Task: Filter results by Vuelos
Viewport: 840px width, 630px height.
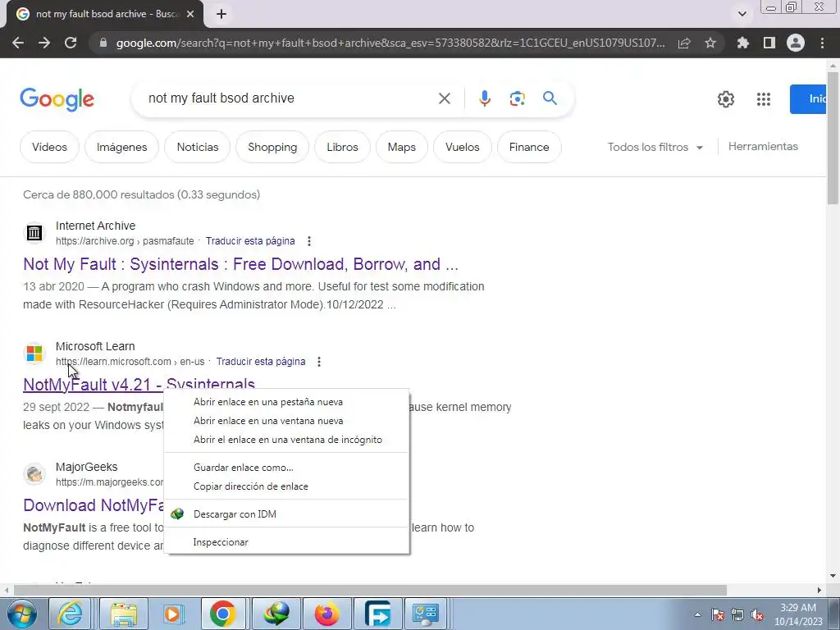Action: pyautogui.click(x=463, y=147)
